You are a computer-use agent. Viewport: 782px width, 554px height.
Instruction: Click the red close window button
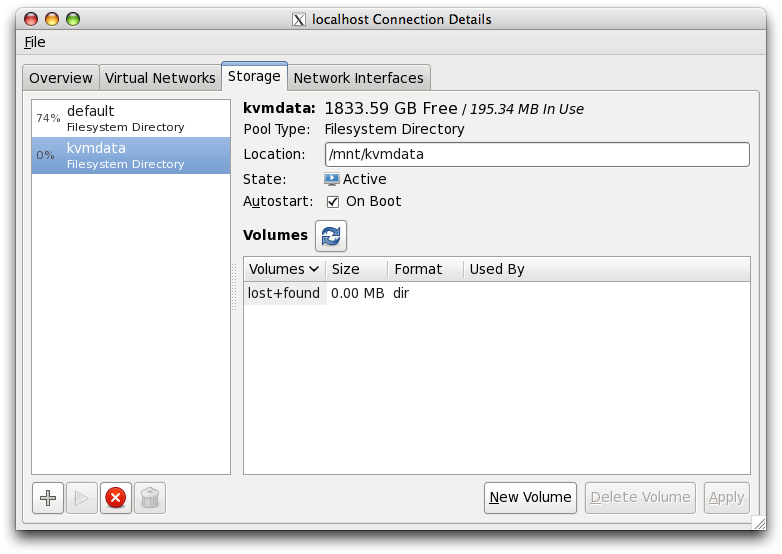pyautogui.click(x=31, y=19)
